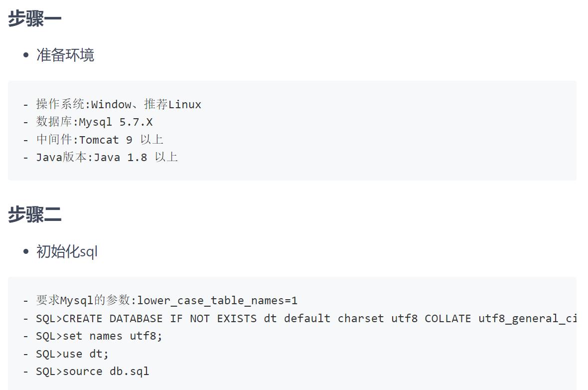Click the bullet dot before 准备环境
This screenshot has width=588, height=390.
[26, 55]
